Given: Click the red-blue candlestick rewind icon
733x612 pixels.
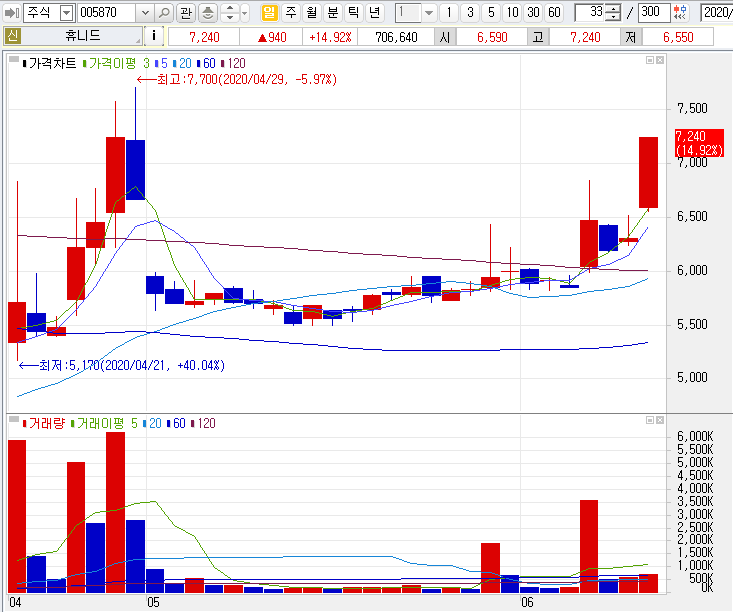Looking at the screenshot, I should [x=681, y=13].
